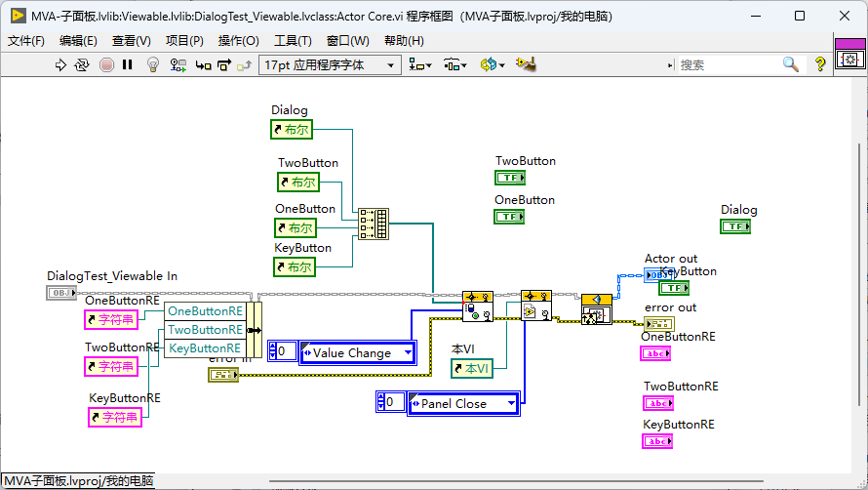Select the subVI node before Actor out
868x490 pixels.
[597, 309]
